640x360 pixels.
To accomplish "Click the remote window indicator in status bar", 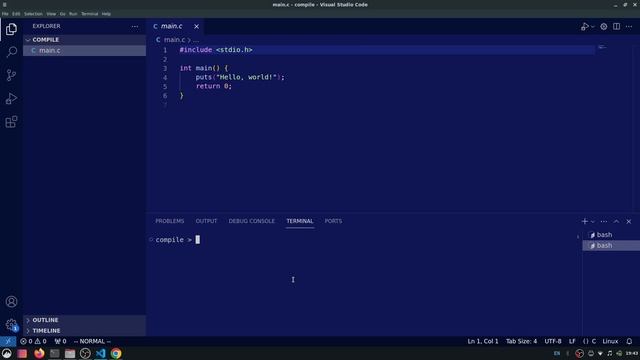I will pos(8,341).
